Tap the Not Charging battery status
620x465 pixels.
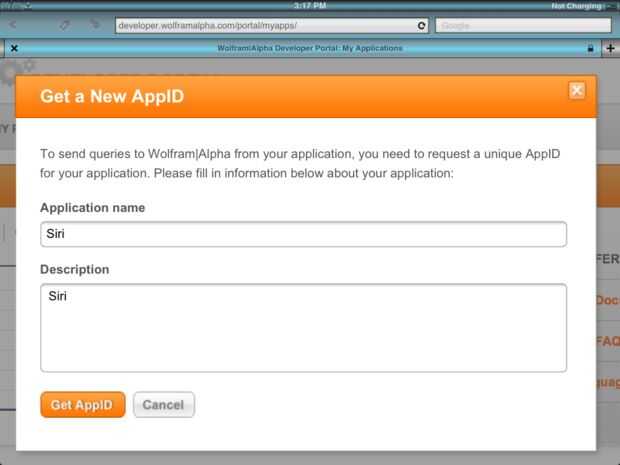(x=577, y=6)
